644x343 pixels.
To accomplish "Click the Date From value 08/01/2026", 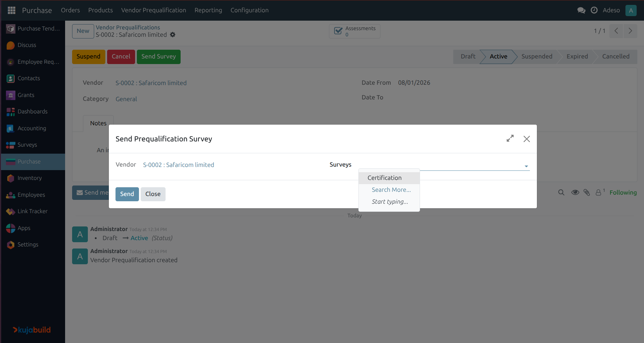I will [x=414, y=83].
